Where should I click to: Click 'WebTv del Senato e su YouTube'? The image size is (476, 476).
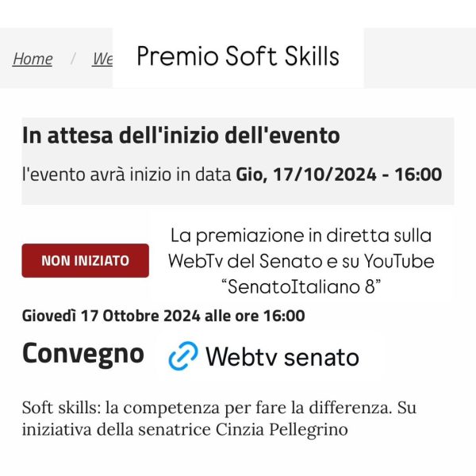click(x=301, y=261)
